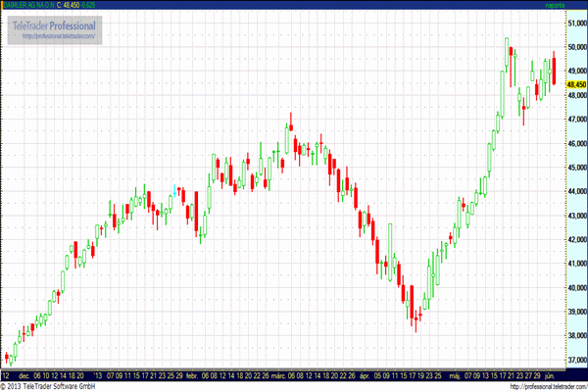Click the 'jún.' month label on time axis
Screen dimensions: 588x392
551,374
